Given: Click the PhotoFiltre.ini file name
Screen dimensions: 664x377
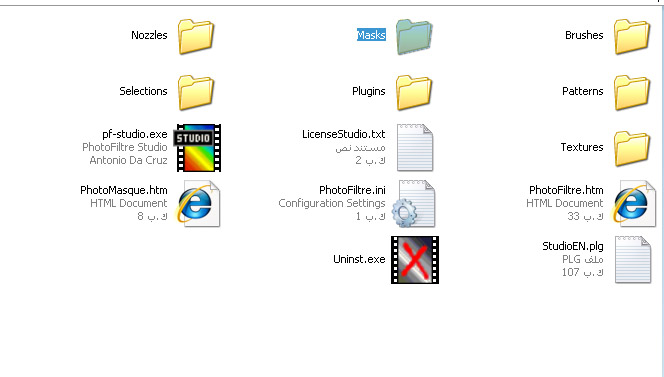Looking at the screenshot, I should [x=352, y=190].
